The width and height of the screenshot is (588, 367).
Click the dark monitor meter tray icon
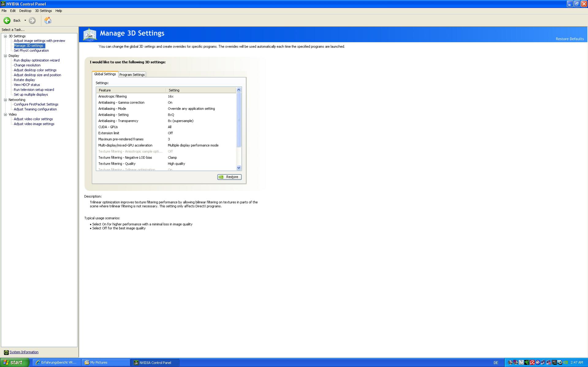coord(554,362)
